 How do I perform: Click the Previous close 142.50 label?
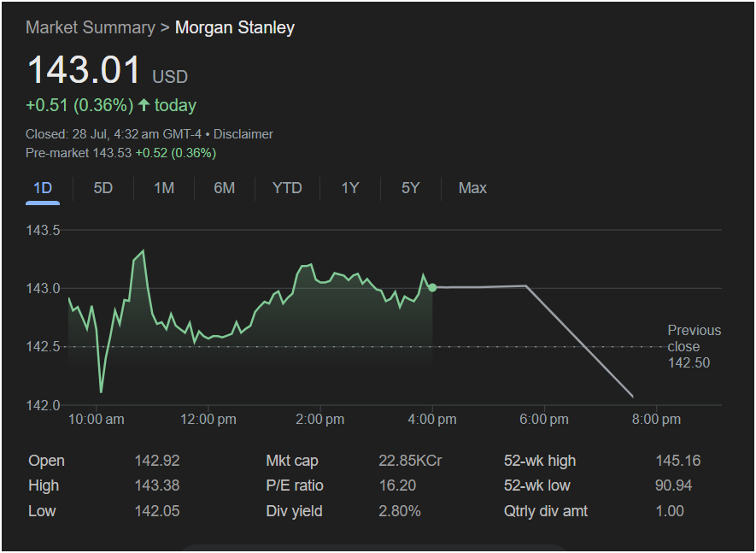694,346
